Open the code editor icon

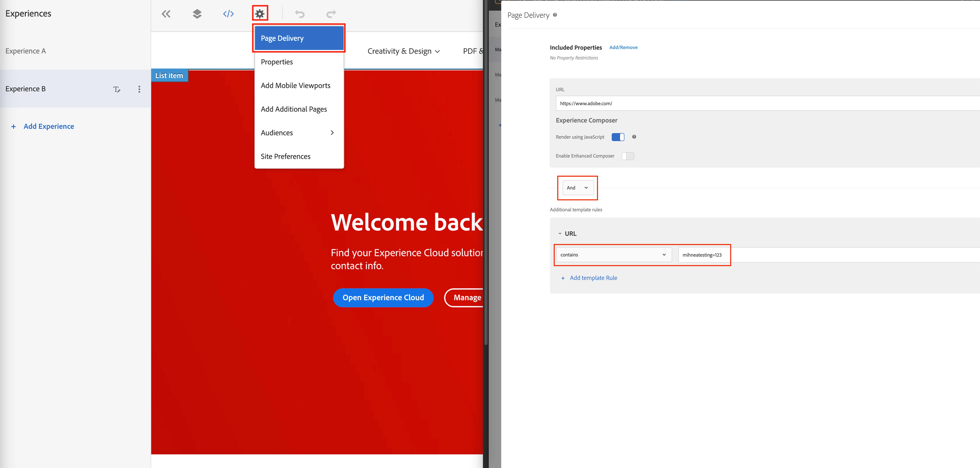pos(228,14)
